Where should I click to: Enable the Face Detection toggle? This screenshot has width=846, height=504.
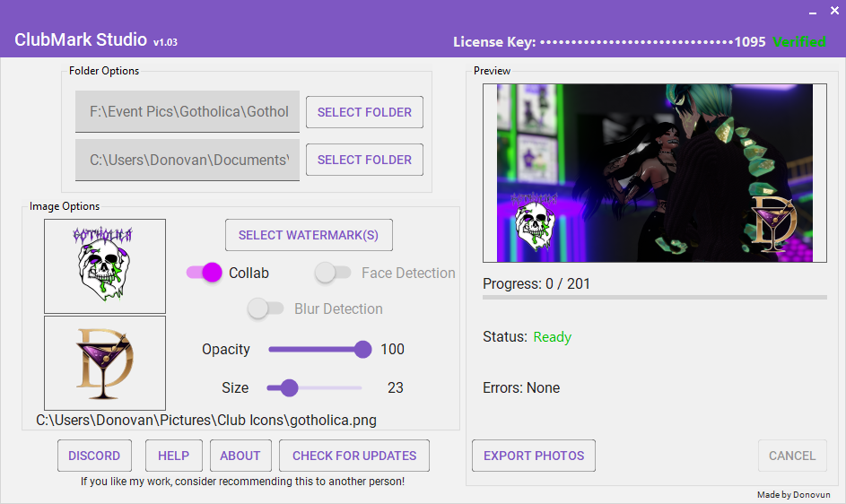(x=333, y=273)
